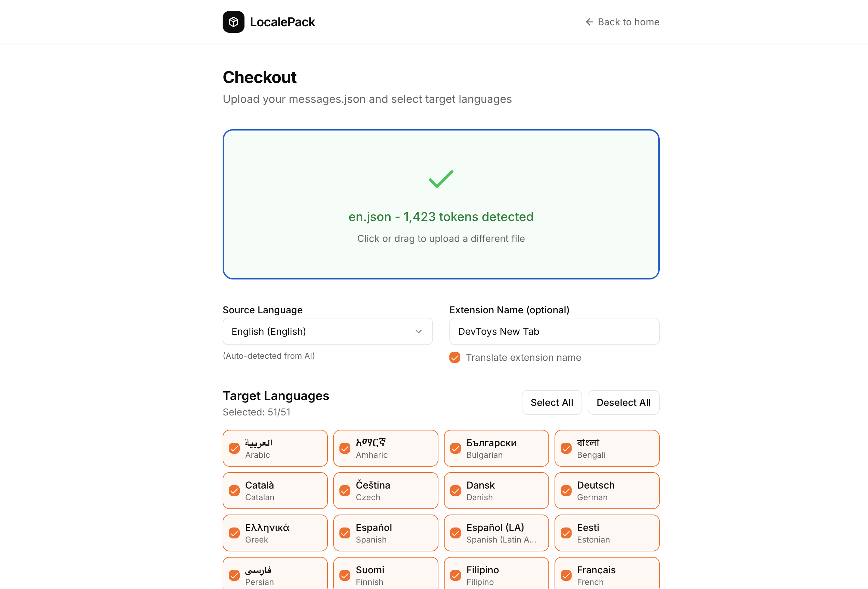Image resolution: width=868 pixels, height=589 pixels.
Task: Click the chevron on the English (English) selector
Action: (x=419, y=331)
